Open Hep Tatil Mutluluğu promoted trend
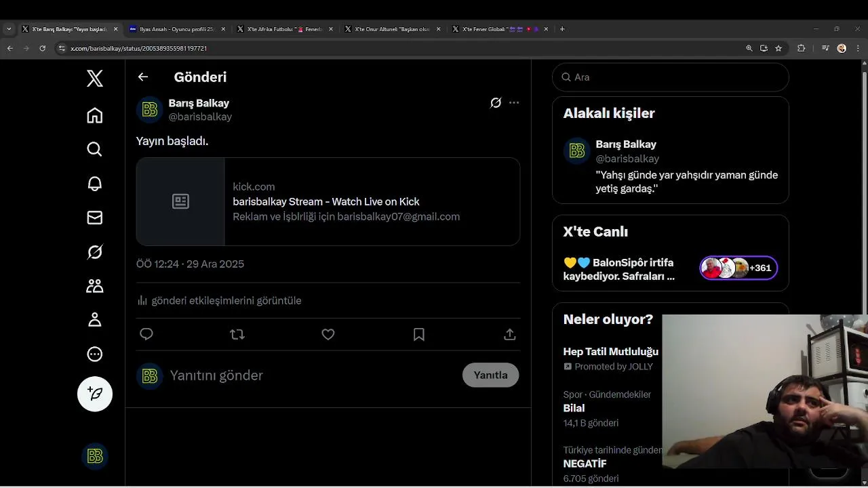868x488 pixels. pyautogui.click(x=611, y=352)
